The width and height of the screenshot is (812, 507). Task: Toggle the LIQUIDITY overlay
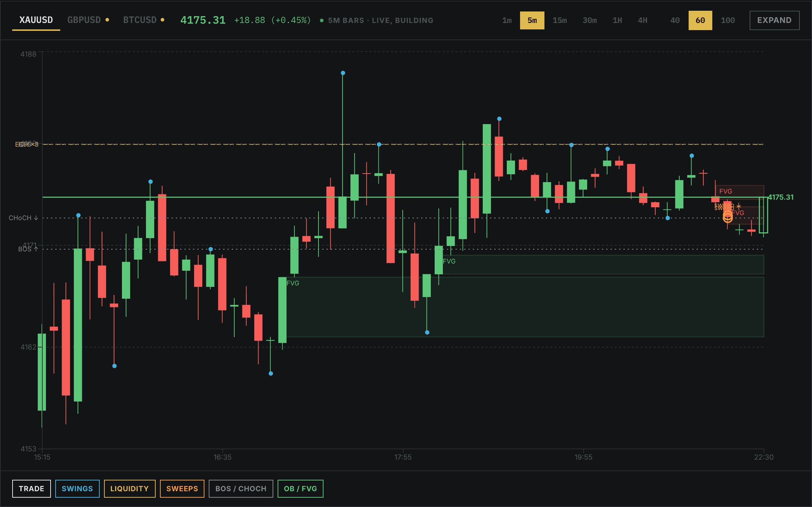[129, 489]
